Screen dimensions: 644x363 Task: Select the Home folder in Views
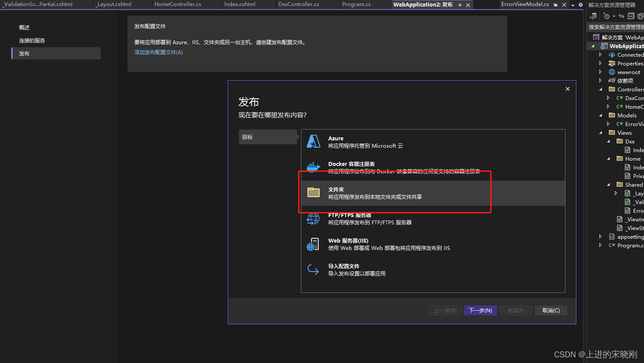633,159
